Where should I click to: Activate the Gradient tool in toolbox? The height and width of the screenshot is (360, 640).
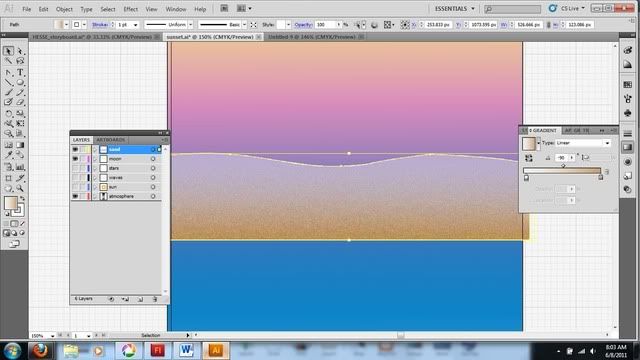20,145
